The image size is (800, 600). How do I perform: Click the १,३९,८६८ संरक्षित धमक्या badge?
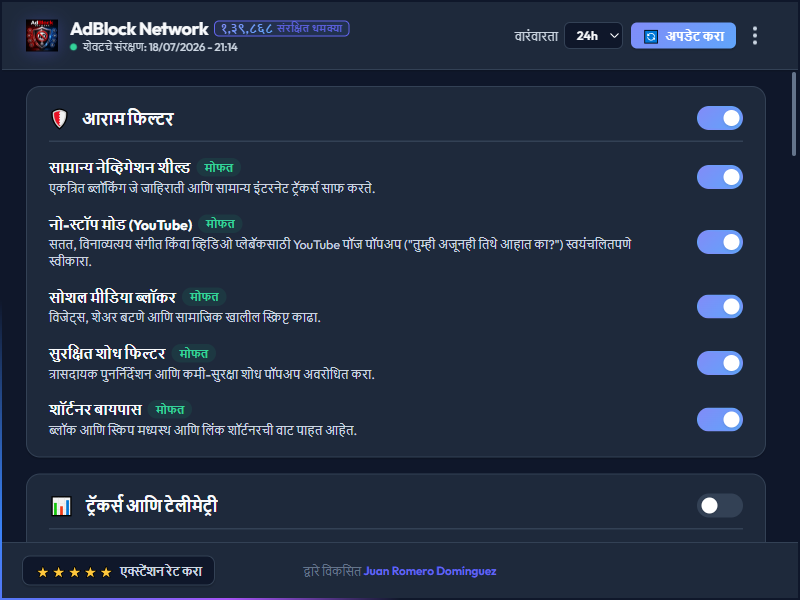pyautogui.click(x=282, y=29)
